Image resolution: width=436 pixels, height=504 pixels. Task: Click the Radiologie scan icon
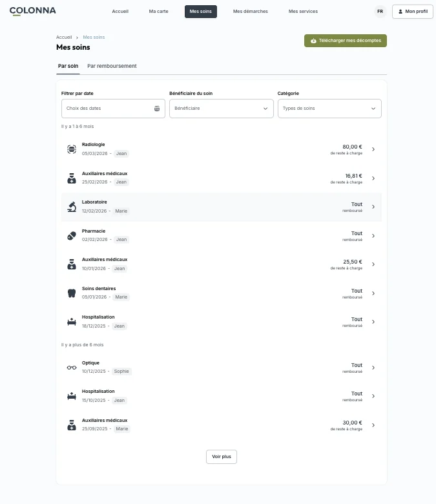(x=72, y=149)
